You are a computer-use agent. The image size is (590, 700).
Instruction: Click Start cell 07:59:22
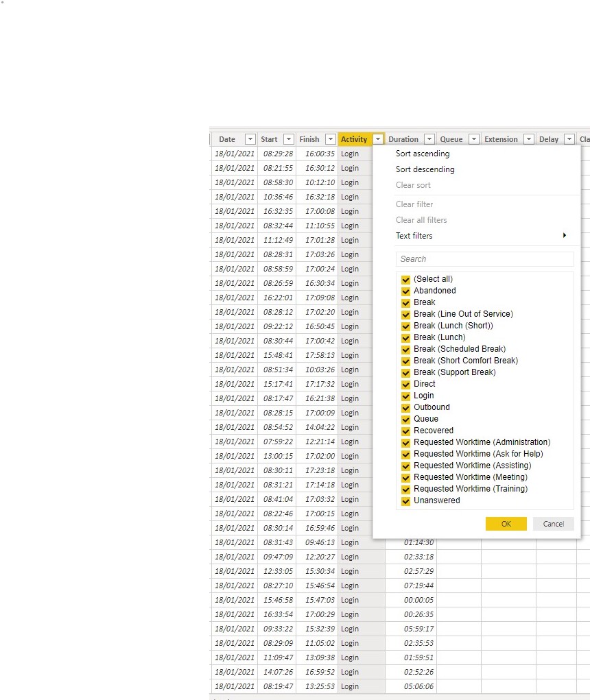coord(278,442)
